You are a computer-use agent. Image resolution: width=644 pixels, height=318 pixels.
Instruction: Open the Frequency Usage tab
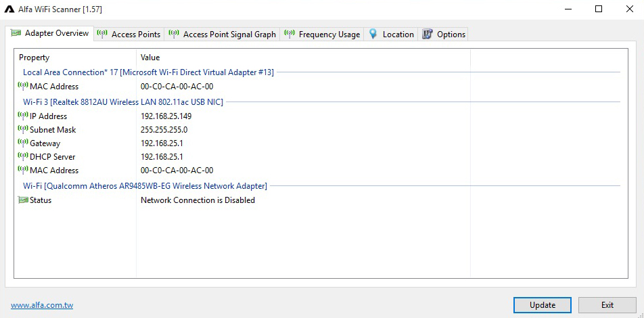tap(322, 35)
